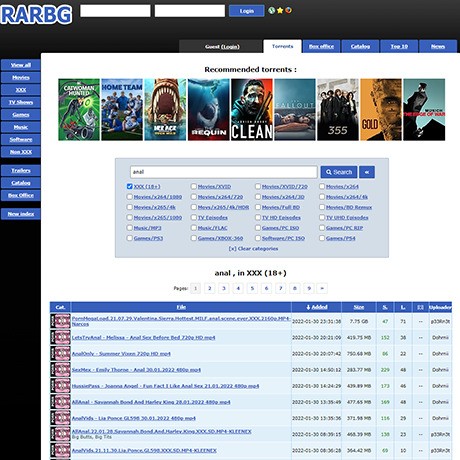Switch to the Catalog tab

pyautogui.click(x=360, y=46)
